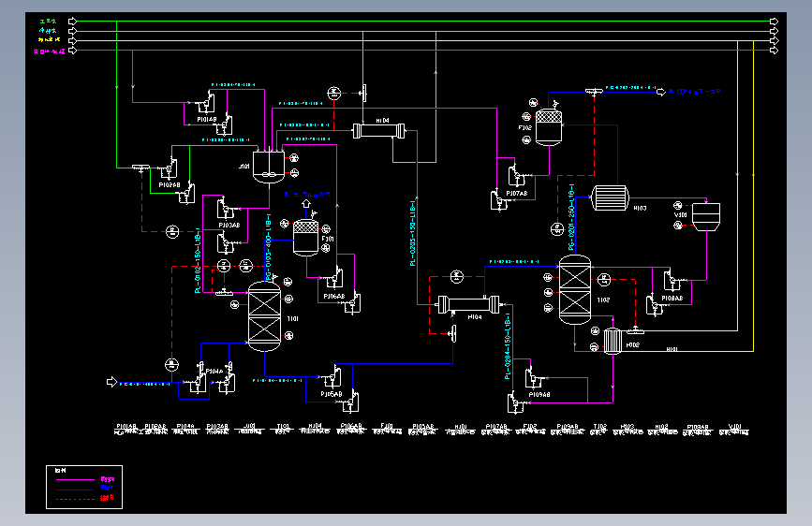Click the T101 packed column symbol
Image resolution: width=812 pixels, height=526 pixels.
pos(264,316)
